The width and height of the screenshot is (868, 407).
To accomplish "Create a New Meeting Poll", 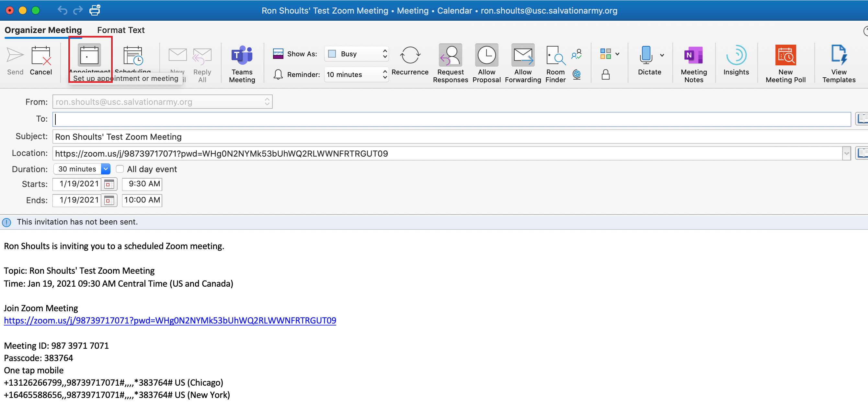I will [785, 56].
